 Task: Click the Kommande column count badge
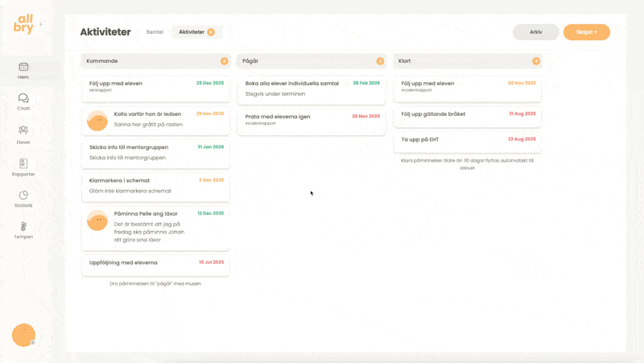pyautogui.click(x=224, y=61)
